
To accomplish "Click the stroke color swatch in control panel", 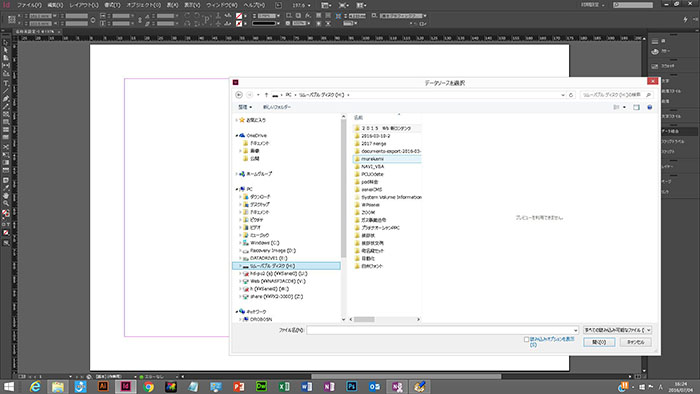I will click(239, 23).
